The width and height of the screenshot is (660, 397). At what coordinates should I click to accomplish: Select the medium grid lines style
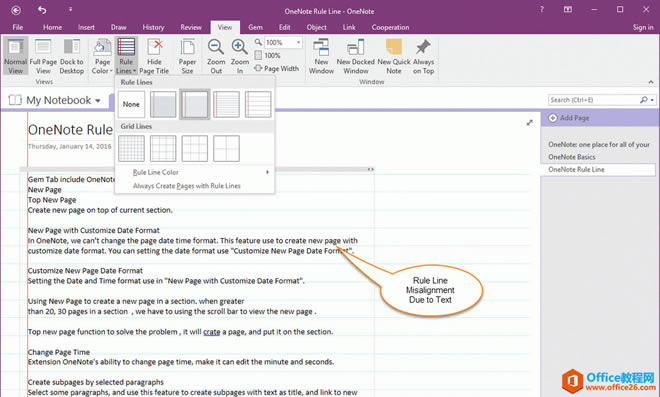tap(163, 148)
